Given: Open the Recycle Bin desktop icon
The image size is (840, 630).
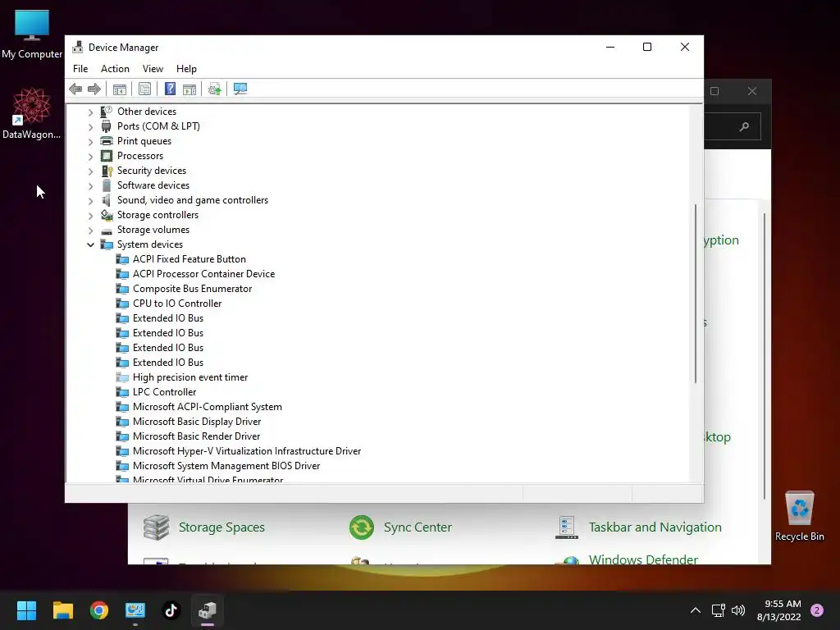Looking at the screenshot, I should 799,516.
